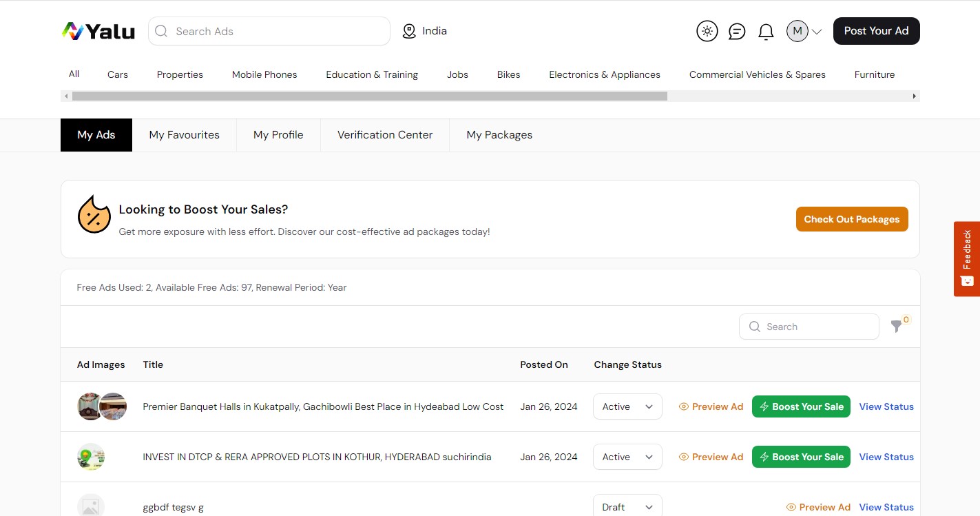
Task: Expand the profile menu chevron
Action: [x=817, y=32]
